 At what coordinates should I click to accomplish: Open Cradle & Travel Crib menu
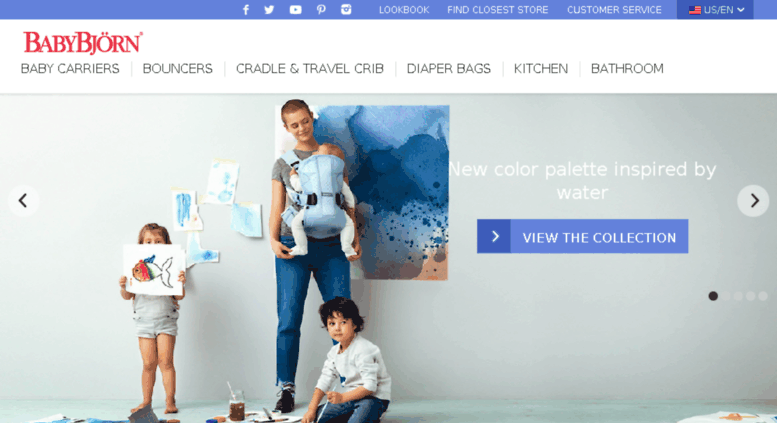[x=310, y=68]
